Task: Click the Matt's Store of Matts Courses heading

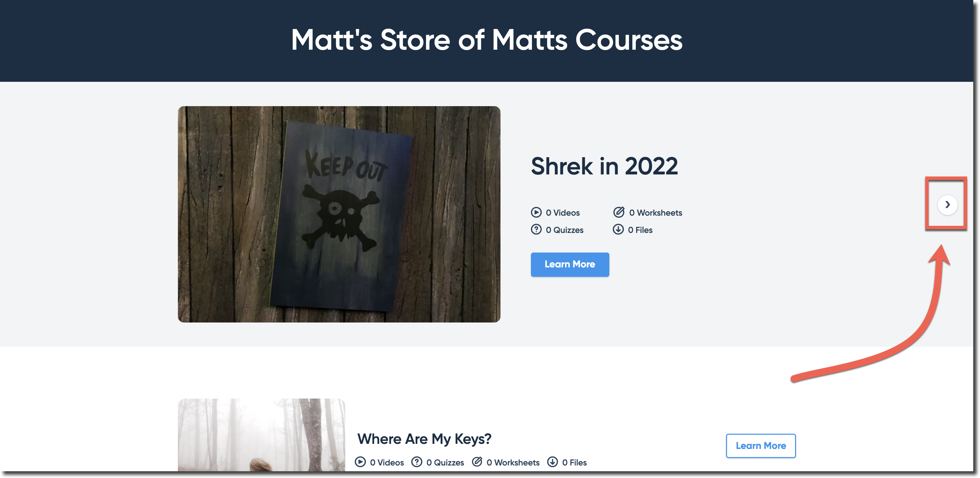Action: click(x=487, y=40)
